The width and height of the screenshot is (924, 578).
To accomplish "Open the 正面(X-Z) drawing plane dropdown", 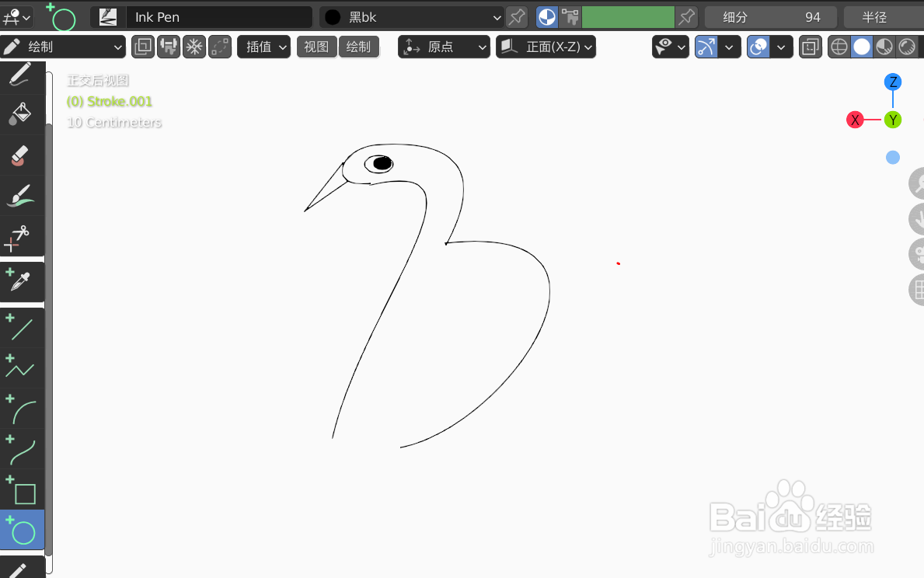I will pos(546,47).
